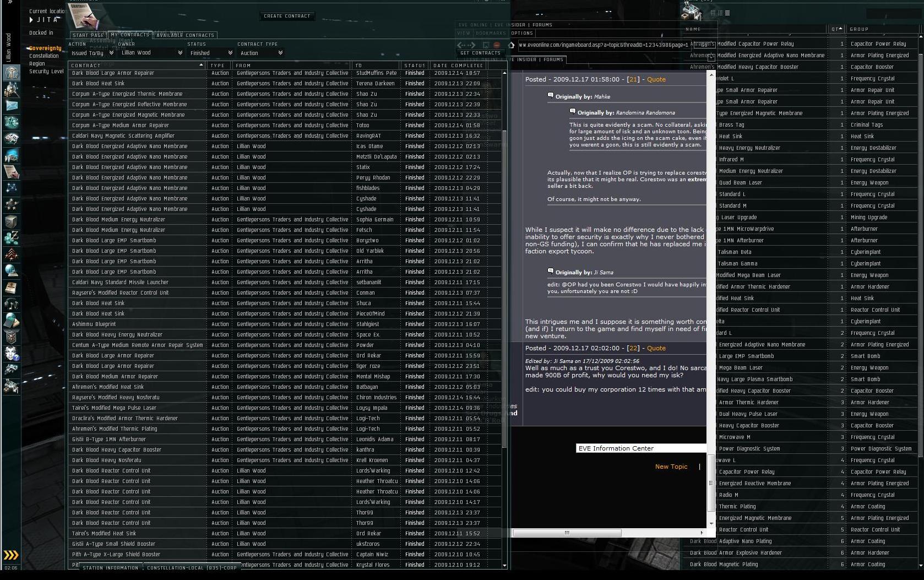Image resolution: width=924 pixels, height=580 pixels.
Task: Open the in-game browser globe icon
Action: point(11,270)
